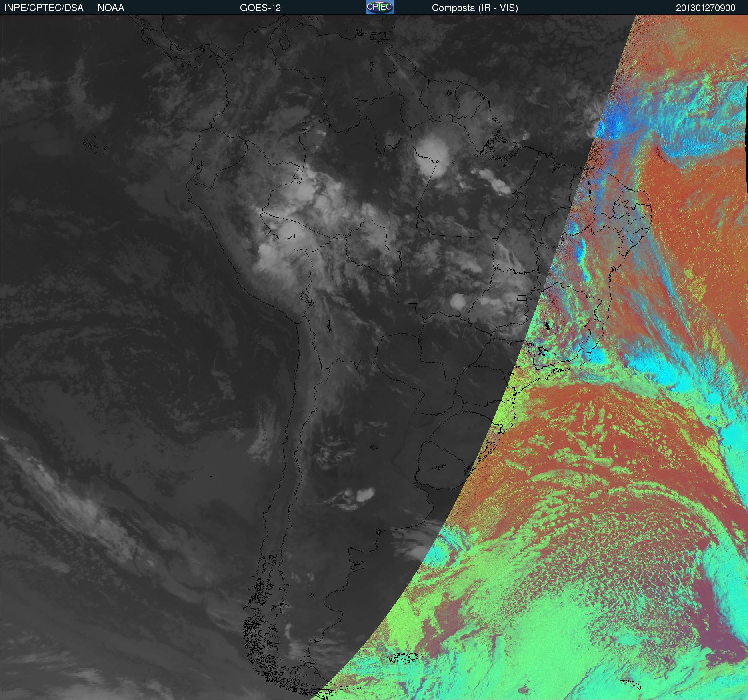Click the CPTEC logo in the header
The width and height of the screenshot is (748, 700).
(380, 7)
